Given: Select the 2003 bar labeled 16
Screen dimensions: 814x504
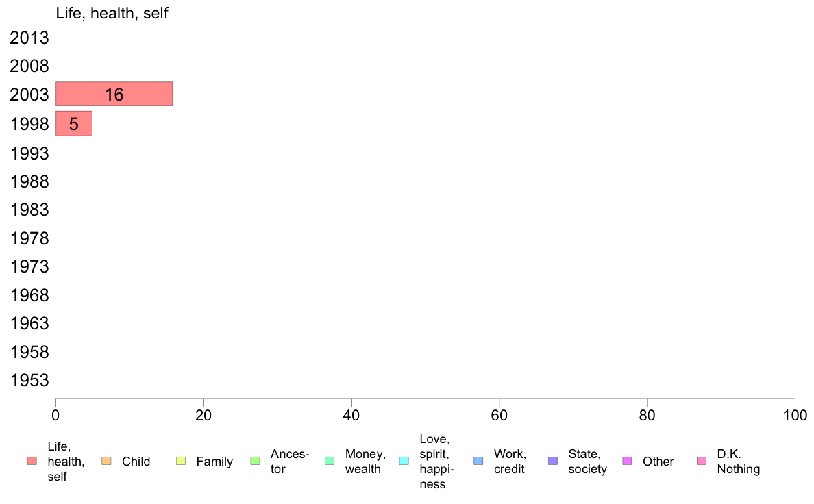Looking at the screenshot, I should (114, 94).
